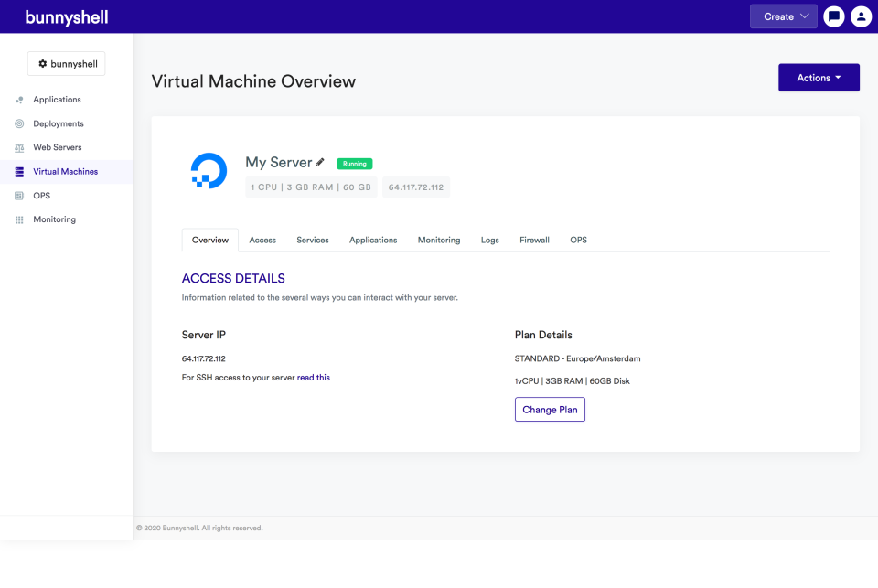The image size is (878, 588).
Task: Follow the 'read this' SSH link
Action: (x=314, y=377)
